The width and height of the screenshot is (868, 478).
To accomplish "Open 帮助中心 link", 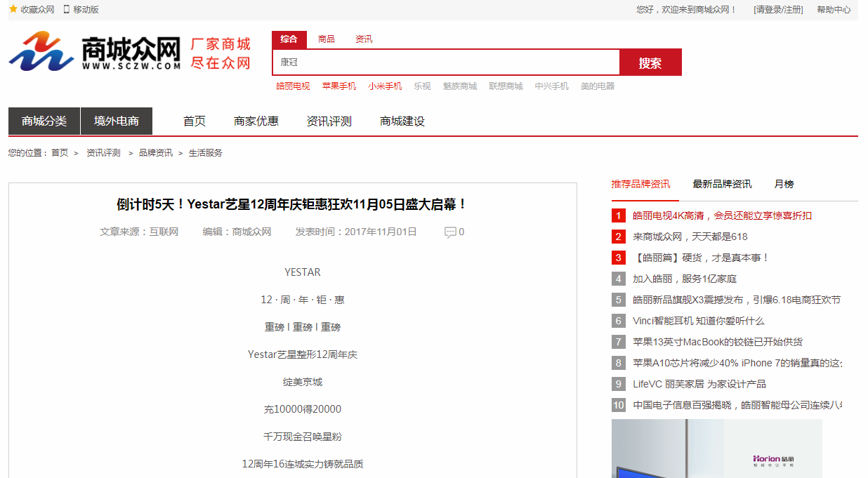I will [834, 10].
